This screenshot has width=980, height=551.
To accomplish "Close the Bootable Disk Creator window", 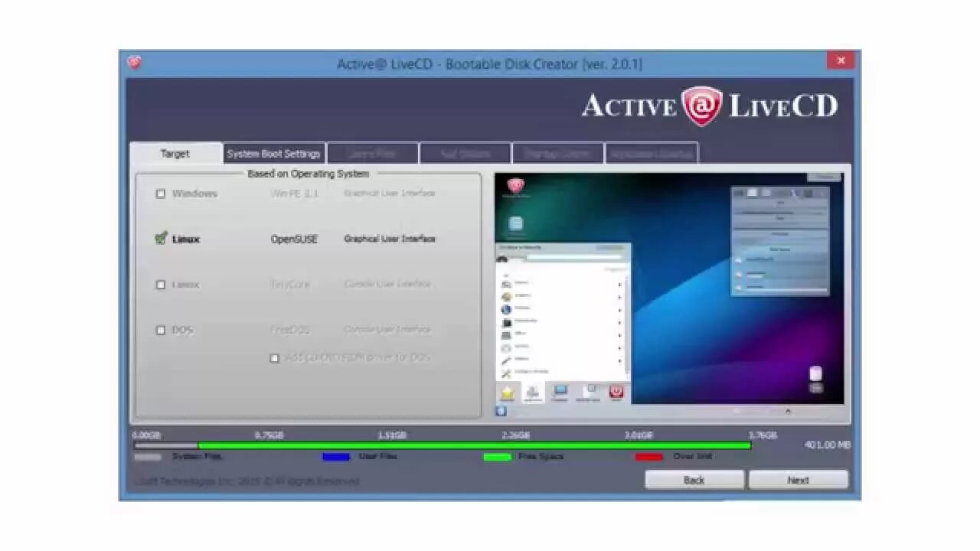I will (841, 60).
